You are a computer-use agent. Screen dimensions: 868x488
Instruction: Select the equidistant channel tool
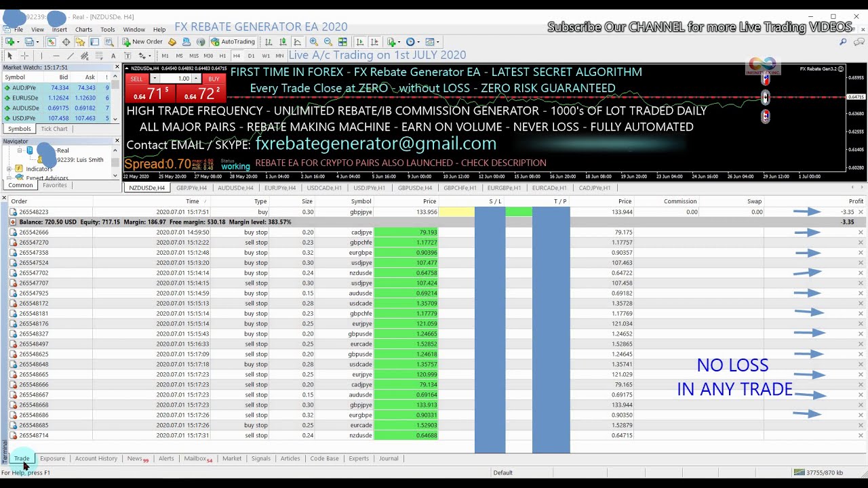click(84, 56)
